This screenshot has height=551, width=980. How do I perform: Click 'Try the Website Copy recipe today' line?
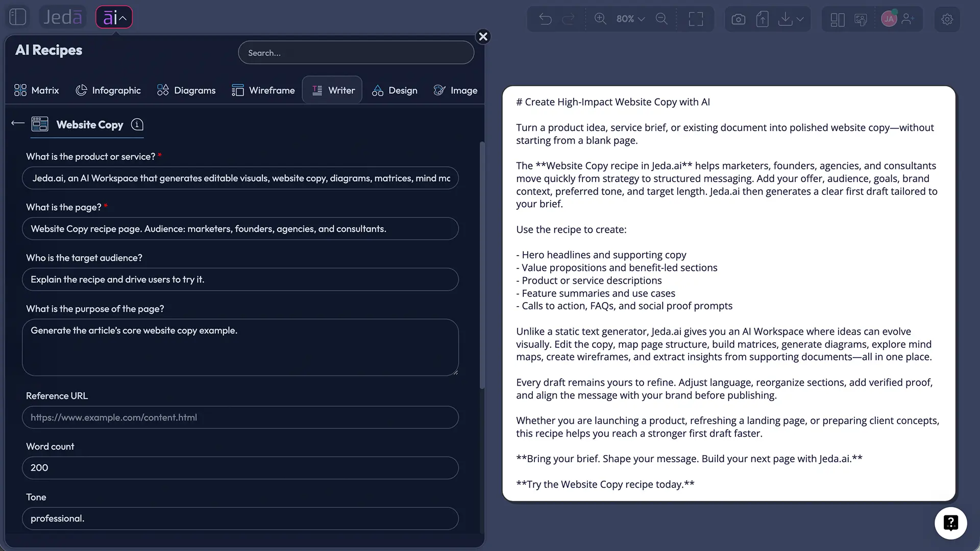click(605, 484)
